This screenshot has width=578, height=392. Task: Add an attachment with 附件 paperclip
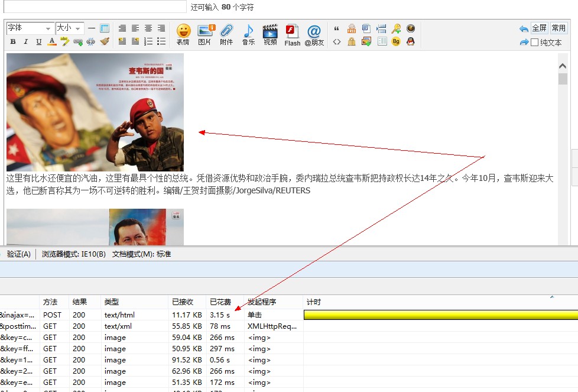click(226, 35)
